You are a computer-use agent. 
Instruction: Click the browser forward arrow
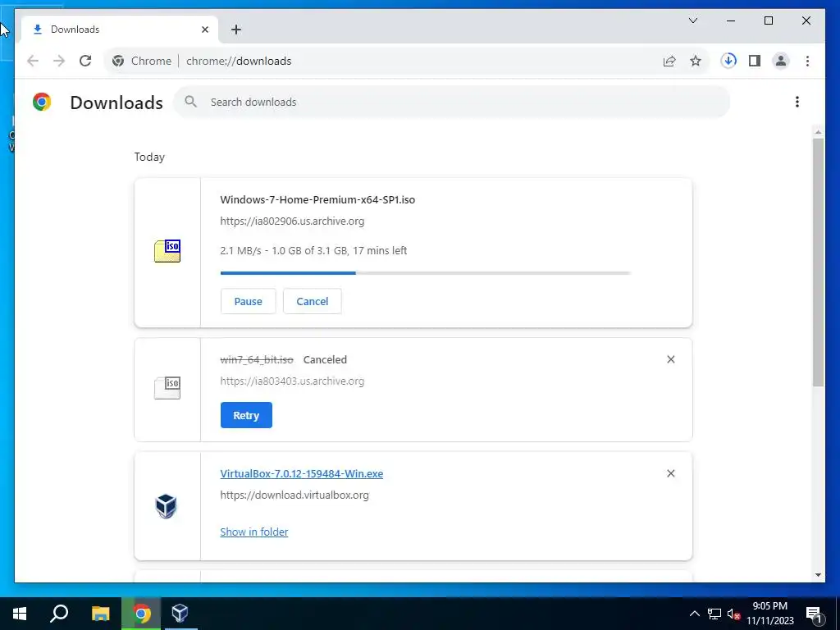coord(59,61)
